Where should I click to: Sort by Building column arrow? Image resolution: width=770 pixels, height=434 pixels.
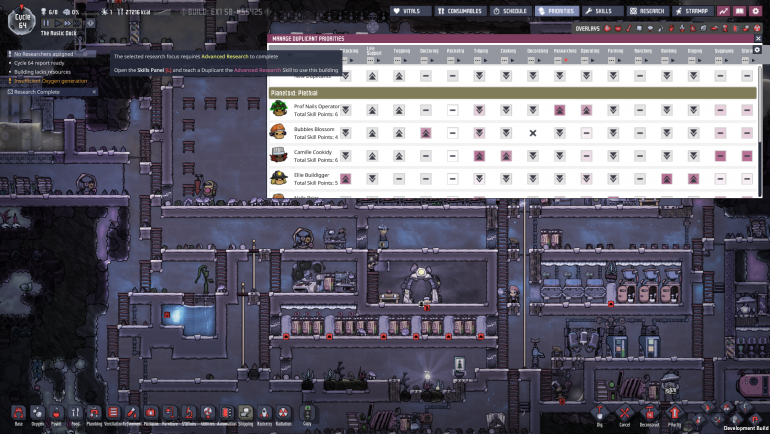click(673, 60)
